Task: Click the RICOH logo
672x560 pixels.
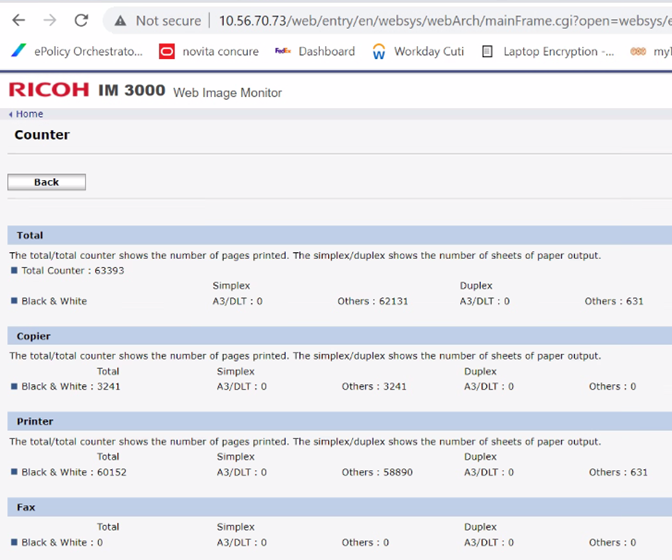Action: (x=49, y=90)
